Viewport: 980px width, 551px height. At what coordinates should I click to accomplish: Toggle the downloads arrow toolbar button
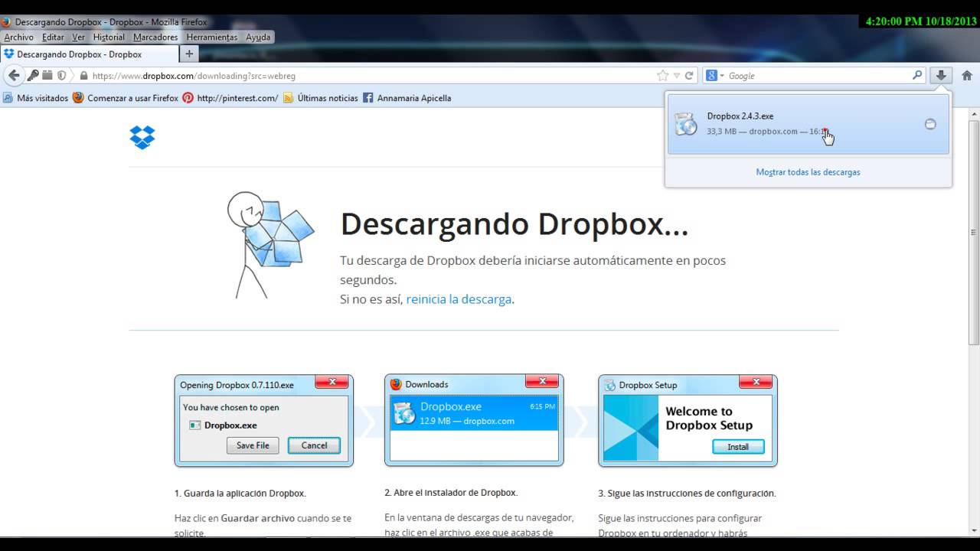941,75
